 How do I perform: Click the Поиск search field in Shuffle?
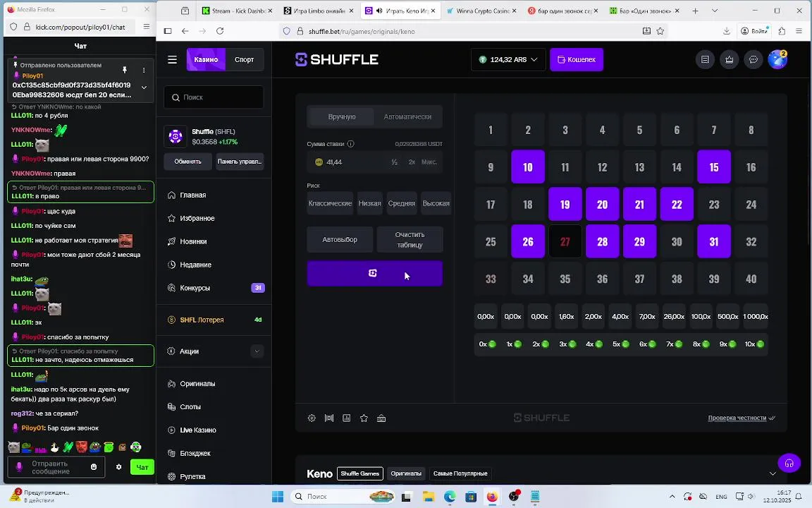(214, 97)
